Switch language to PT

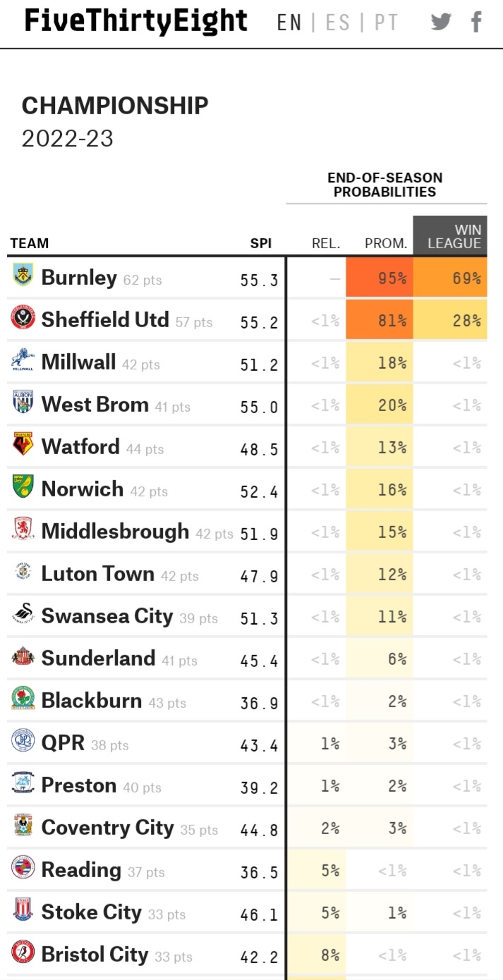click(386, 23)
